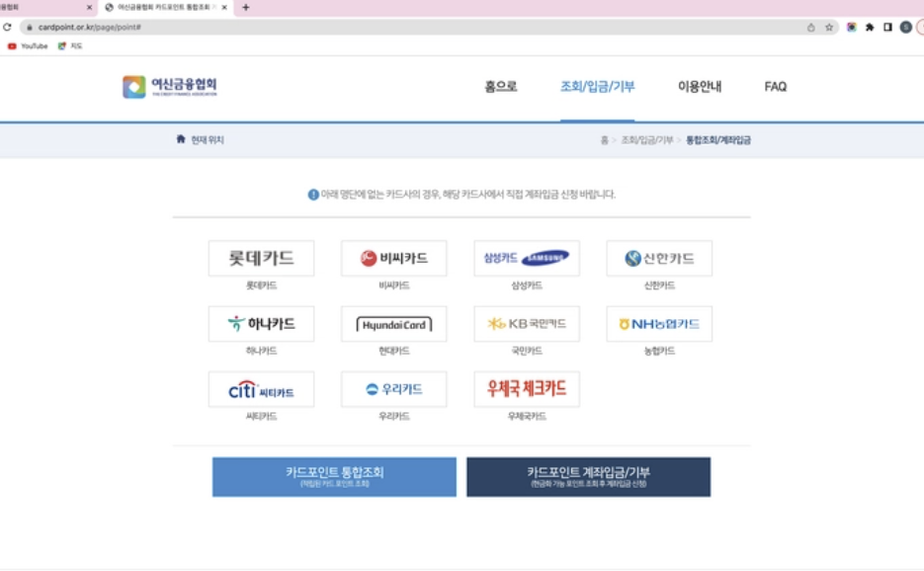Toggle the browser side panel icon
The image size is (924, 571).
coord(887,27)
